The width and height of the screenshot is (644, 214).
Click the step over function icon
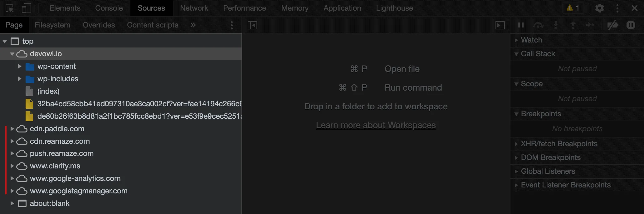coord(538,25)
